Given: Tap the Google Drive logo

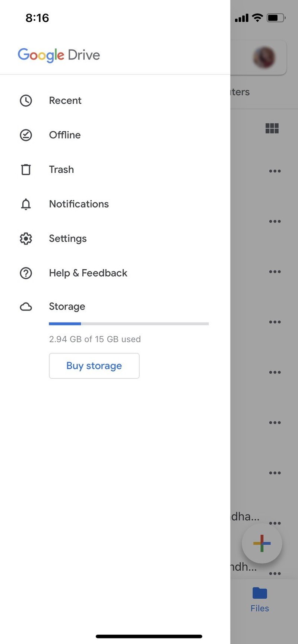Looking at the screenshot, I should [58, 55].
